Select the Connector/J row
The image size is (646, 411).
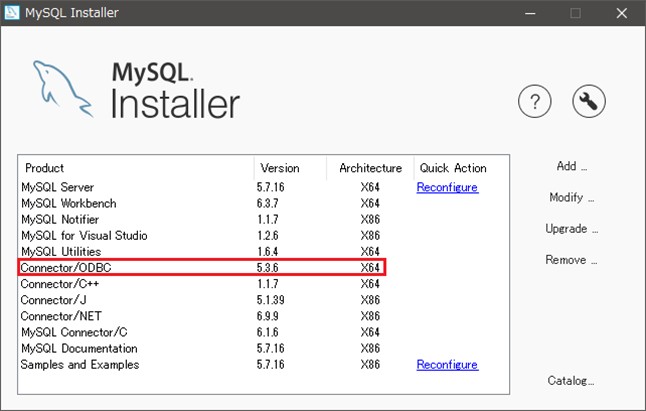[263, 300]
